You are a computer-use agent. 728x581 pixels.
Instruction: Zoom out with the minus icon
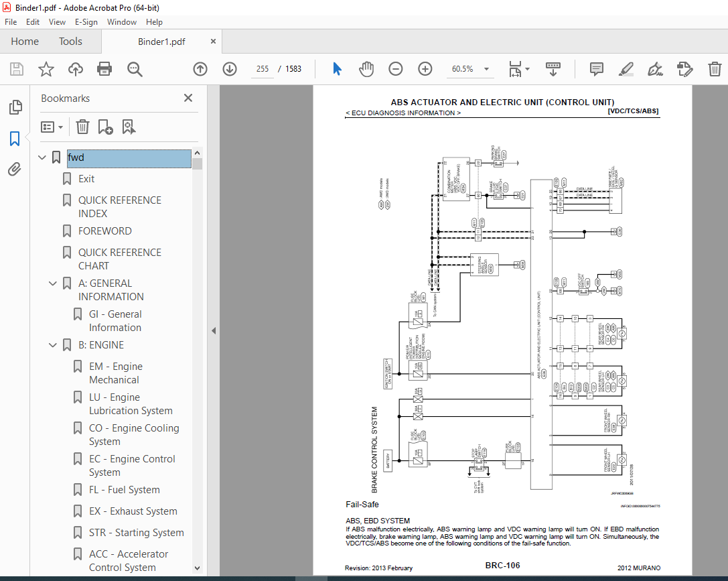396,69
